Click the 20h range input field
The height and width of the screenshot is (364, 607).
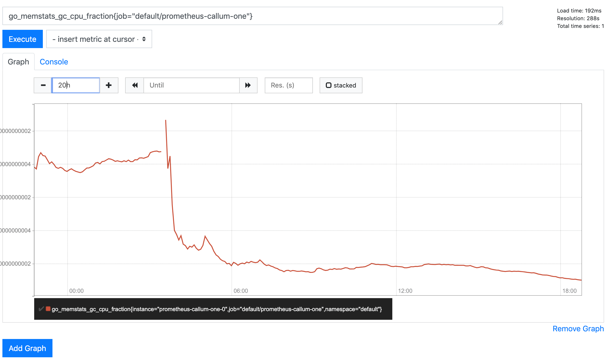[76, 85]
